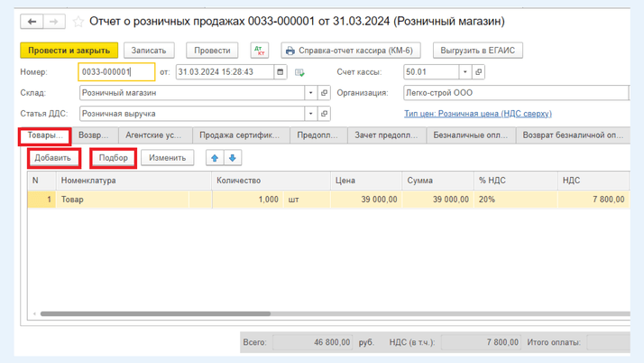
Task: Click Провести button
Action: pos(212,51)
